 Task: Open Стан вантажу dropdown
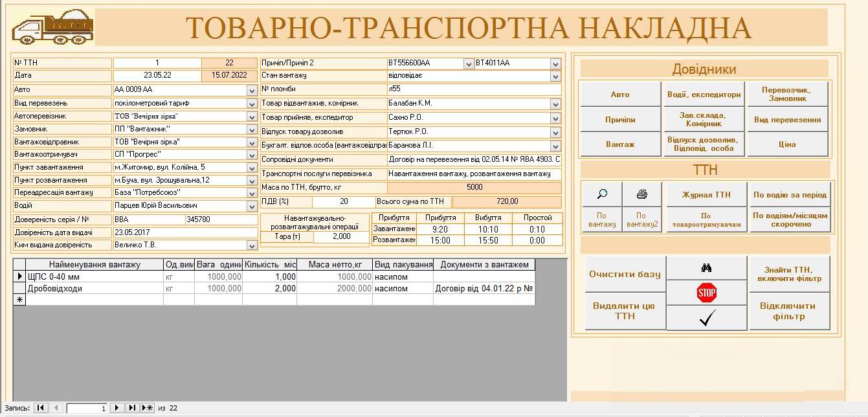click(555, 76)
